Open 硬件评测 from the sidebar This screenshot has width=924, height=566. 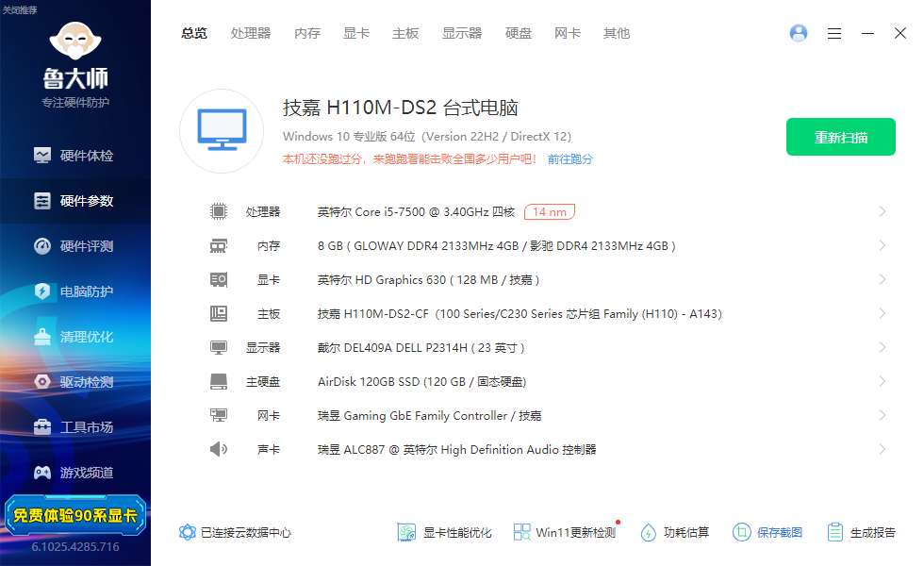pyautogui.click(x=74, y=246)
